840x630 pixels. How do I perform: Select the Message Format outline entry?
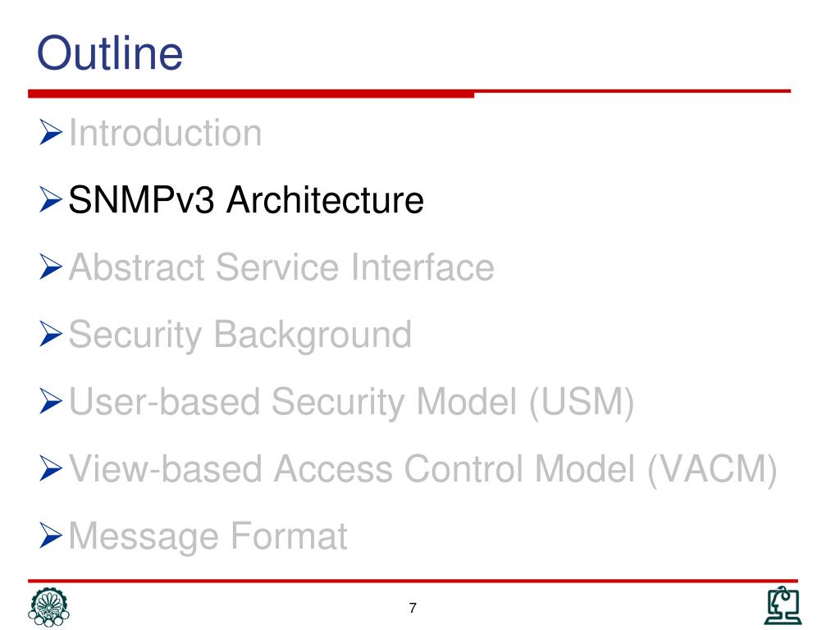pyautogui.click(x=208, y=536)
